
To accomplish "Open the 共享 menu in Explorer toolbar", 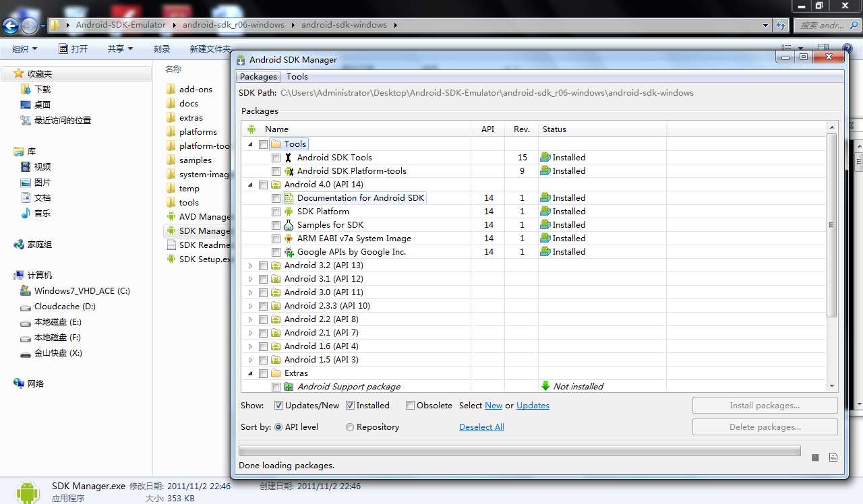I will tap(121, 49).
